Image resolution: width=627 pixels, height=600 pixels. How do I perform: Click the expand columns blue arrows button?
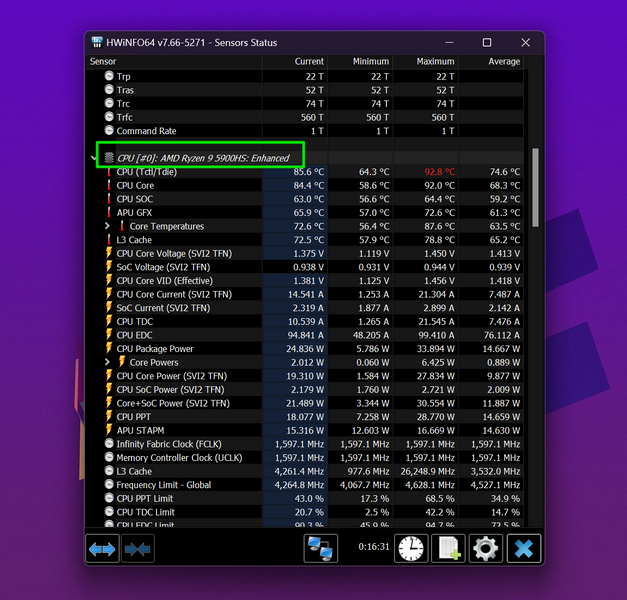(x=104, y=548)
